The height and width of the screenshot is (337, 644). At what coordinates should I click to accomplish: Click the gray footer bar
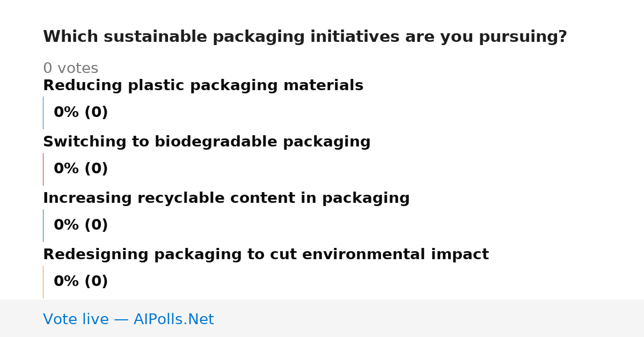pos(322,318)
